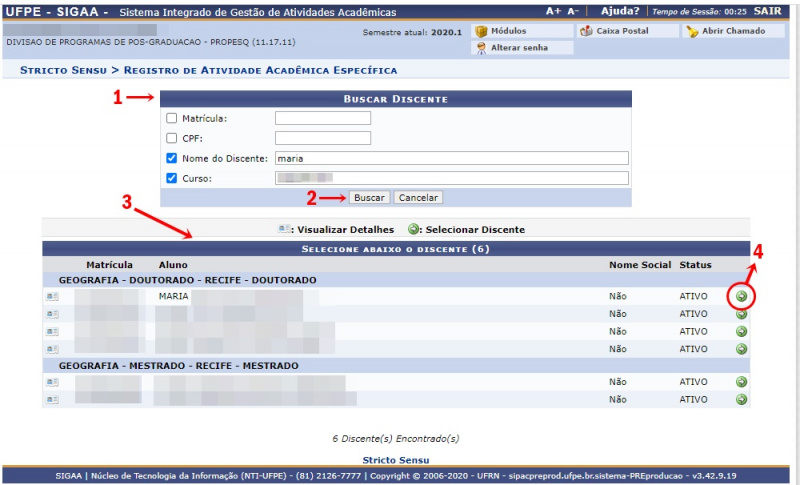Click the name MARIA in the results

coord(173,296)
